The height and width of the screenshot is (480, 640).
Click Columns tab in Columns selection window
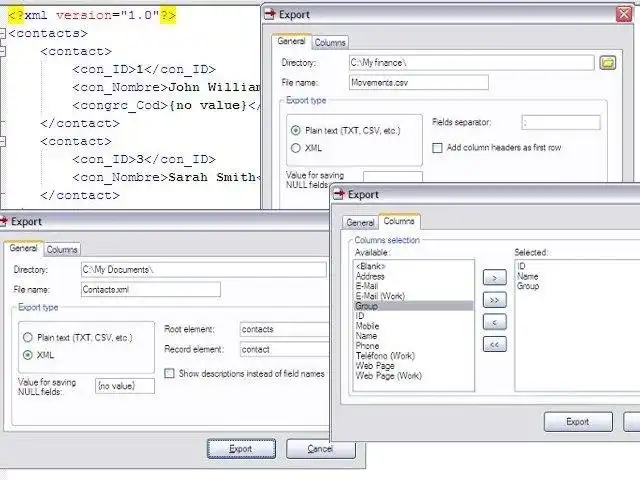pyautogui.click(x=399, y=221)
